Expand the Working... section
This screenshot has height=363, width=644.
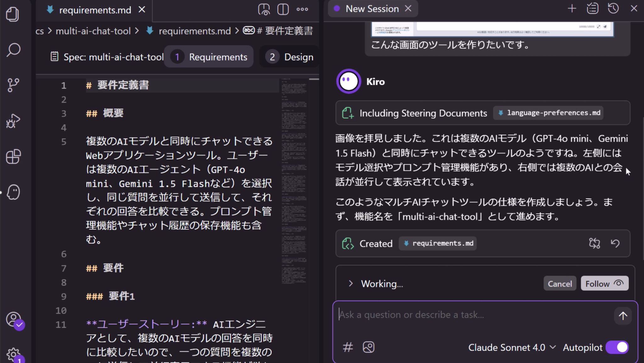coord(351,283)
